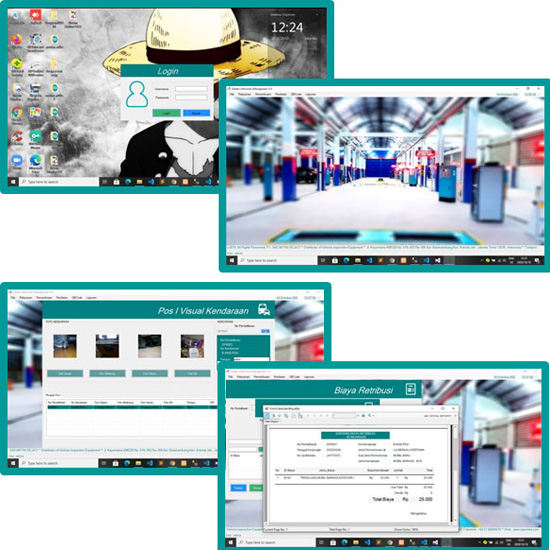The image size is (550, 550).
Task: Open Pemeriksaan menu in workshop-photo main window
Action: (x=263, y=94)
